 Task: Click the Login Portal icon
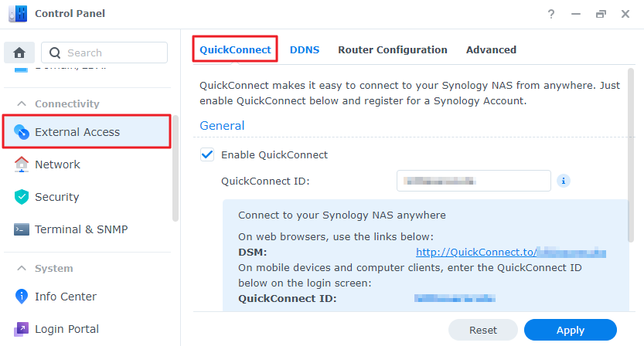point(22,329)
